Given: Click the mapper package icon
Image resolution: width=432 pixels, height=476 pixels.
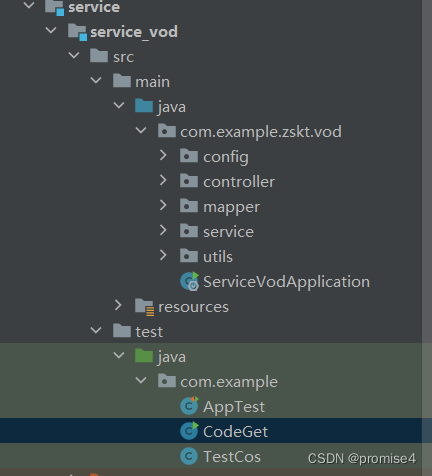Looking at the screenshot, I should 189,206.
